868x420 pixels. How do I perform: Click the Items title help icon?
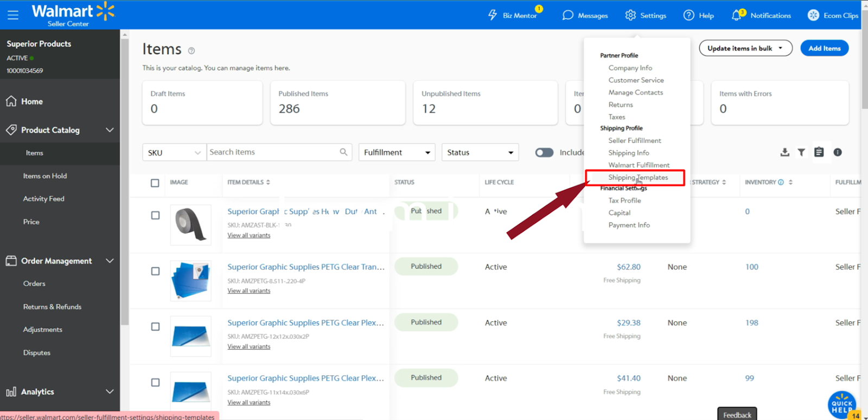click(192, 51)
